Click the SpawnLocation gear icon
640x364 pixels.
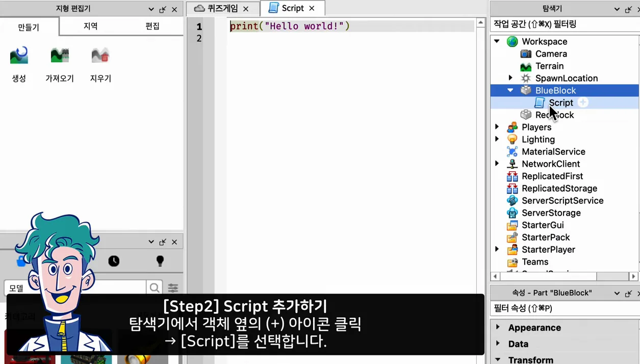pyautogui.click(x=526, y=78)
